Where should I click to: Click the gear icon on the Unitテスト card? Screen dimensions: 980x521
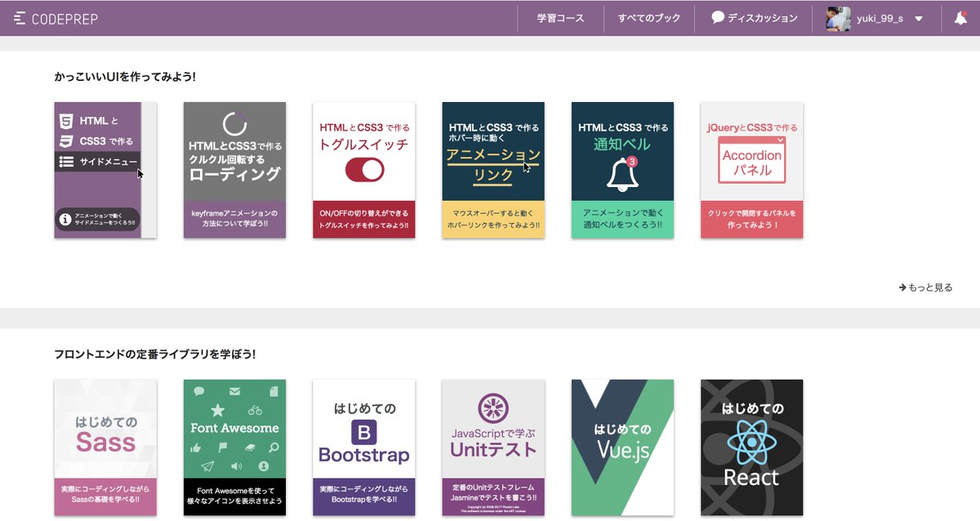[x=493, y=407]
